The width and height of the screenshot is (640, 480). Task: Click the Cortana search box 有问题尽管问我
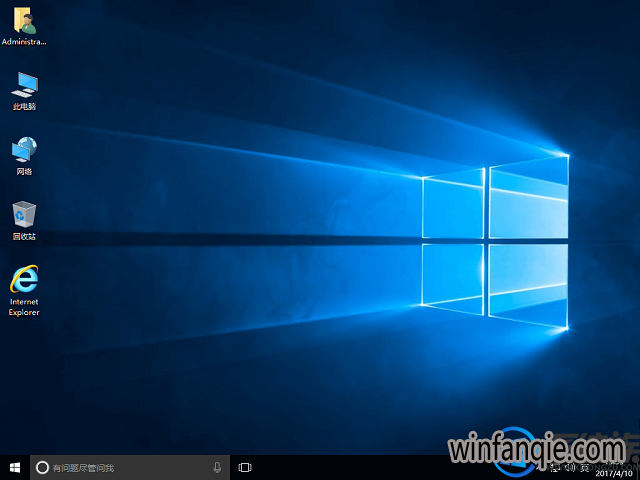pos(130,467)
